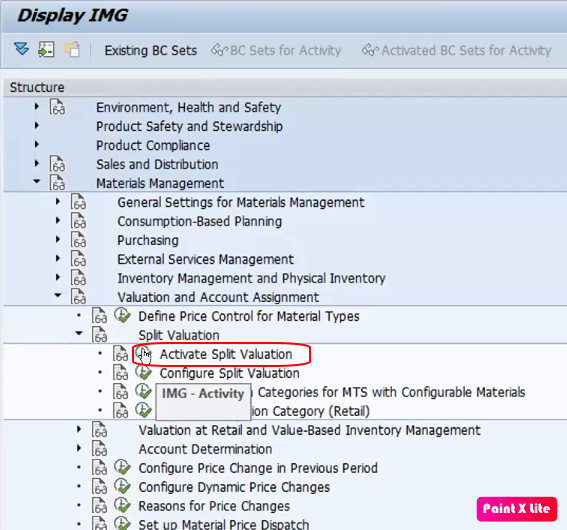This screenshot has width=567, height=530.
Task: Expand the Account Determination node
Action: pos(79,448)
